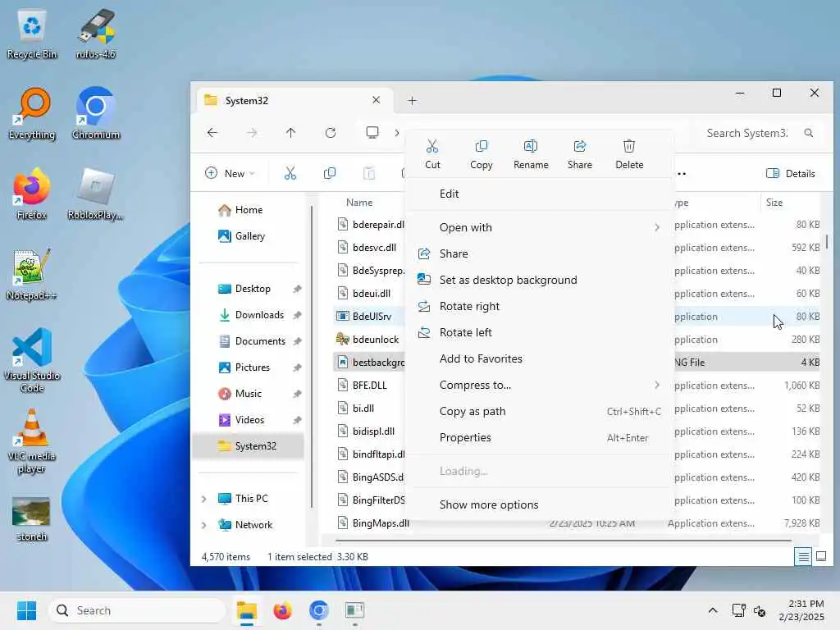Sort files by the Name column
The width and height of the screenshot is (840, 630).
coord(359,203)
